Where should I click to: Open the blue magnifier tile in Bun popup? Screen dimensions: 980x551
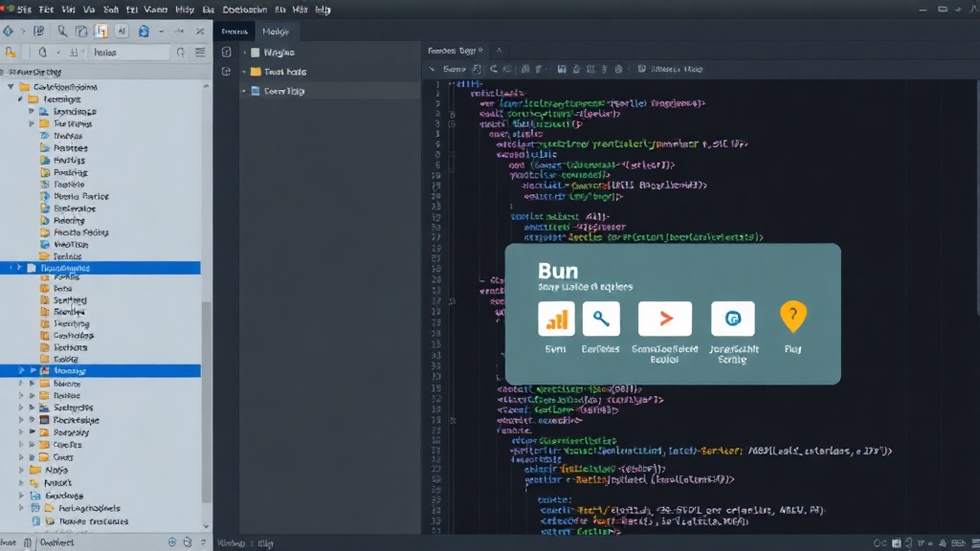(601, 320)
